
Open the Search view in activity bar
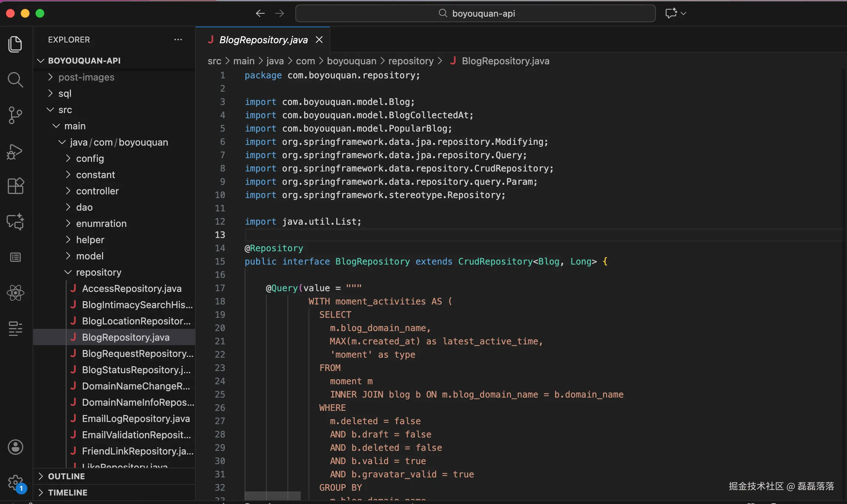pos(15,79)
